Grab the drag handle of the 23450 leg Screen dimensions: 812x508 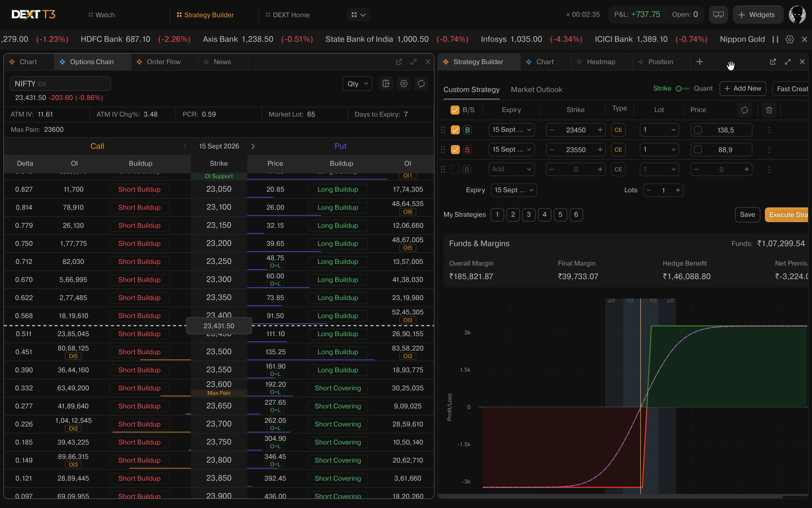click(443, 130)
